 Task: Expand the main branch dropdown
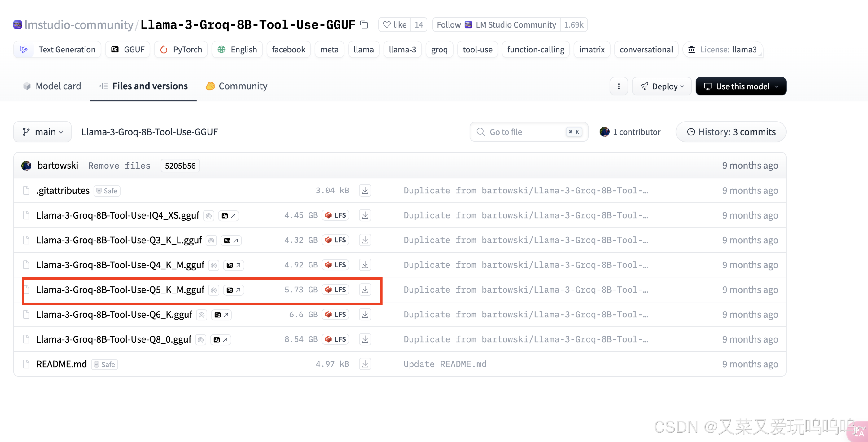pos(42,132)
